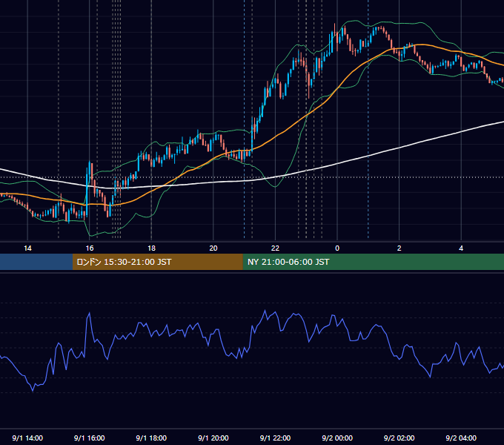Click the 9/2 04:00 time label
Image resolution: width=504 pixels, height=445 pixels.
click(461, 438)
